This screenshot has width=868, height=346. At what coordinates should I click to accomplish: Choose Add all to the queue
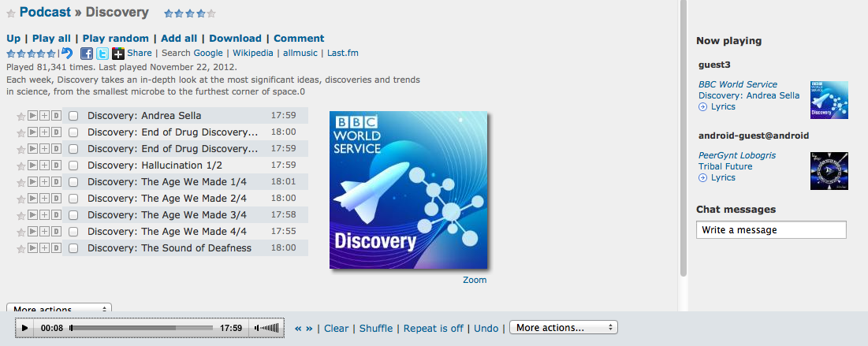click(x=179, y=38)
